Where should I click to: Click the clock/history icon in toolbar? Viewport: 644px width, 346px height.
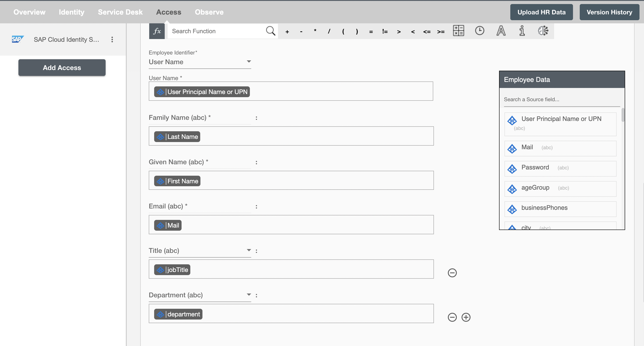[x=480, y=31]
